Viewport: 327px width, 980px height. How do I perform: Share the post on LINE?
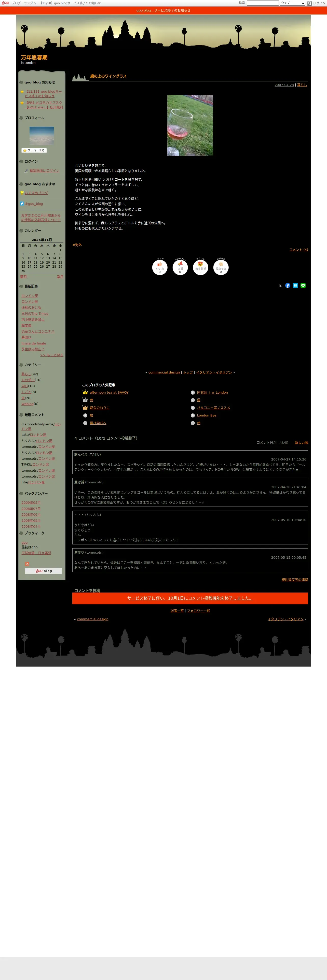pos(303,285)
